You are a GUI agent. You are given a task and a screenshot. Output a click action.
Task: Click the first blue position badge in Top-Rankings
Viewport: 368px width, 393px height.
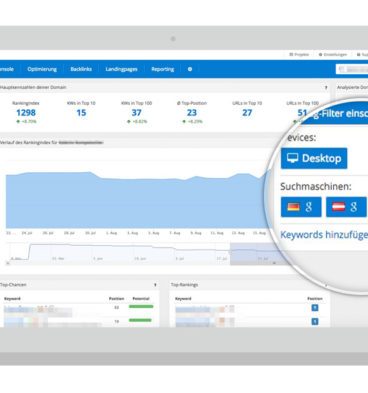pyautogui.click(x=315, y=308)
